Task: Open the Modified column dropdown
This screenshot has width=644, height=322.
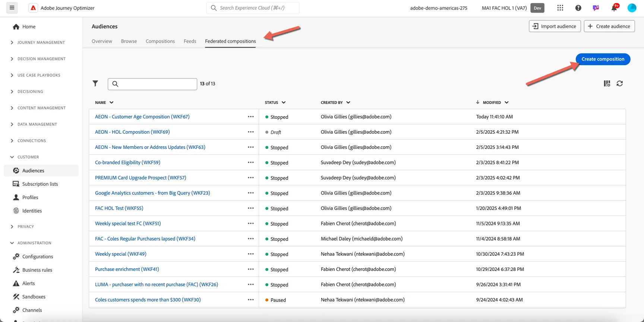Action: tap(506, 103)
